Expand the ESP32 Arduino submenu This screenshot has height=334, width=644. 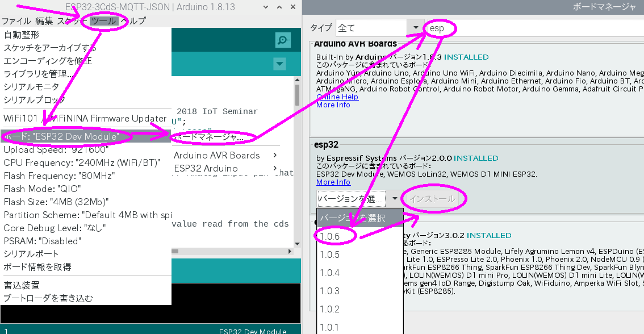(225, 169)
